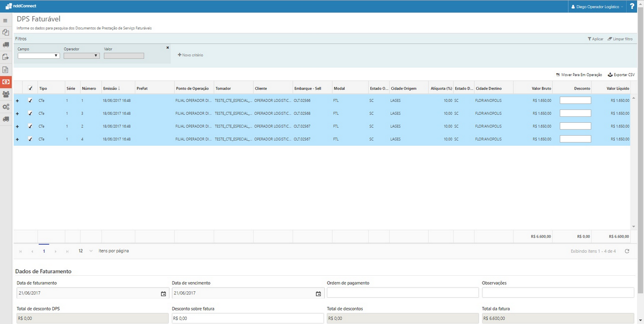The image size is (644, 324).
Task: Toggle the select-all checkbox in table header
Action: coord(31,88)
